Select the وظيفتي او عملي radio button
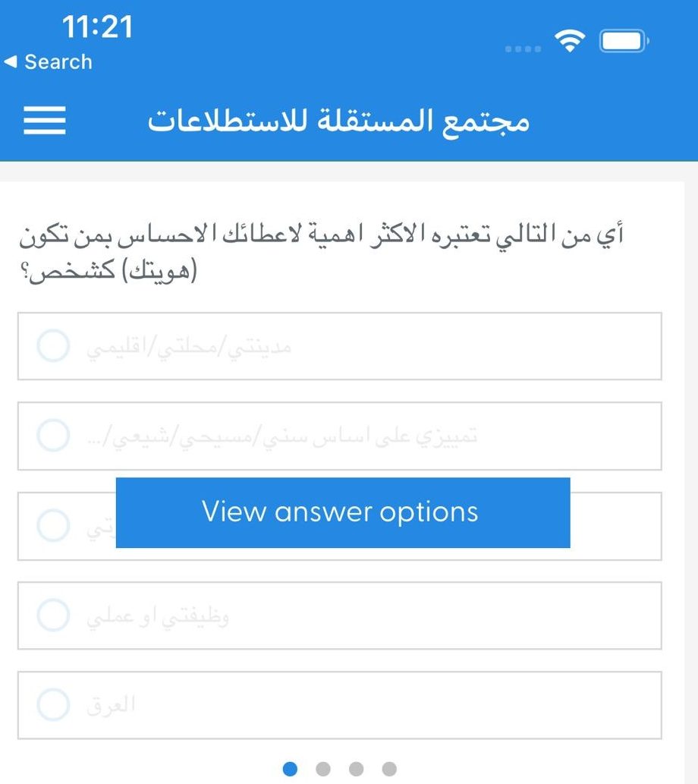 click(53, 615)
